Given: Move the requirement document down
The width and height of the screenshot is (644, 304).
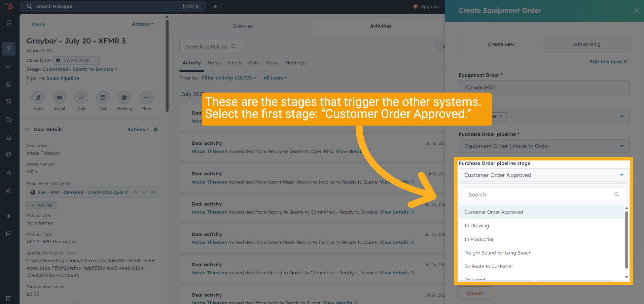Looking at the screenshot, I should click(x=144, y=192).
